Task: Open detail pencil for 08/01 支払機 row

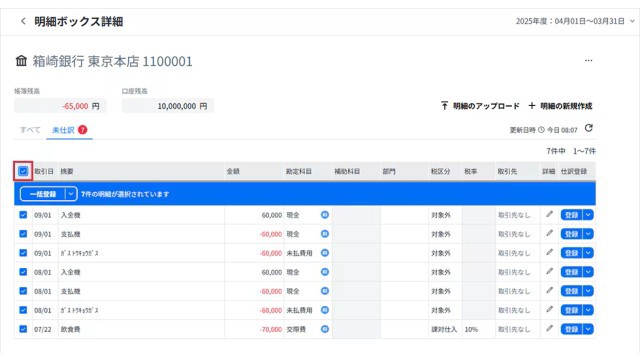Action: 549,291
